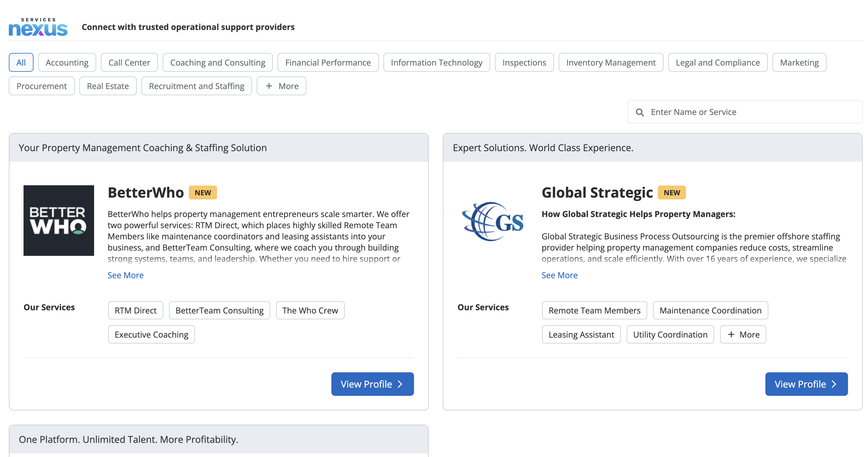Click the BetterTeam Consulting service tag
Screen dimensions: 868x457
tap(219, 310)
